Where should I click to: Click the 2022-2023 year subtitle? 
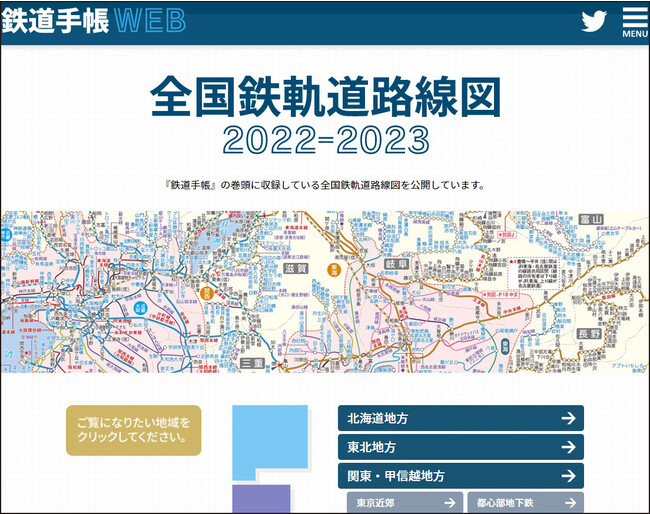[x=326, y=140]
